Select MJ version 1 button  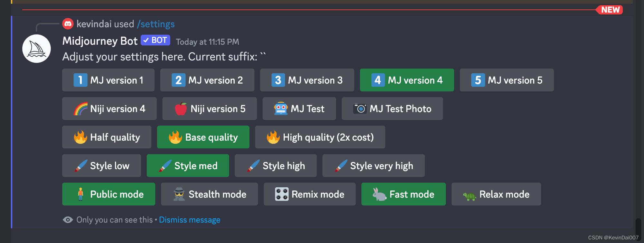click(108, 80)
